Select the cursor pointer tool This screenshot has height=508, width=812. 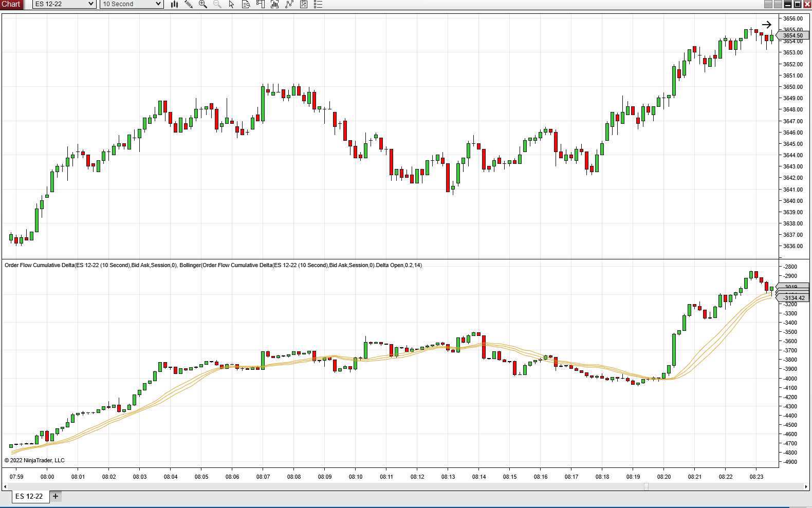click(232, 4)
